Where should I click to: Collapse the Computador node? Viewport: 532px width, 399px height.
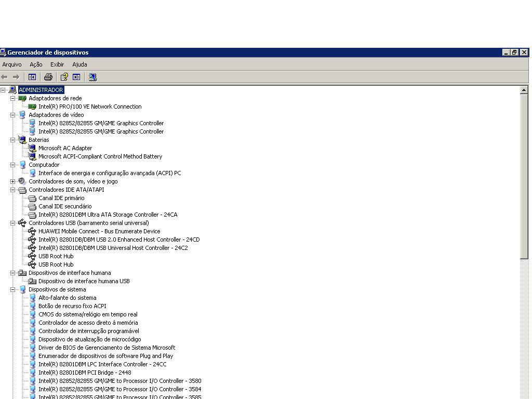point(13,165)
